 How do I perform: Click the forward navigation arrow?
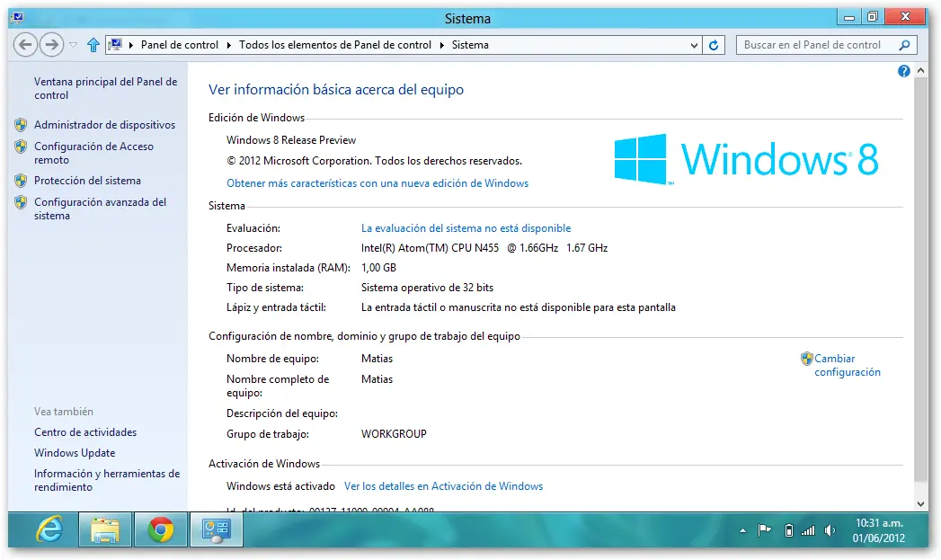(x=51, y=45)
